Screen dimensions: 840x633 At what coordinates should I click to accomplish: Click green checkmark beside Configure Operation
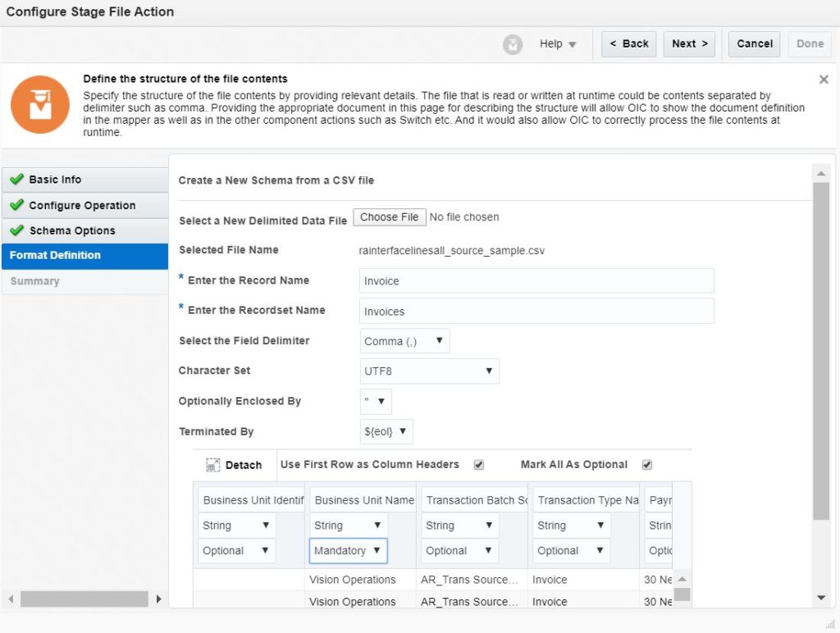point(16,205)
